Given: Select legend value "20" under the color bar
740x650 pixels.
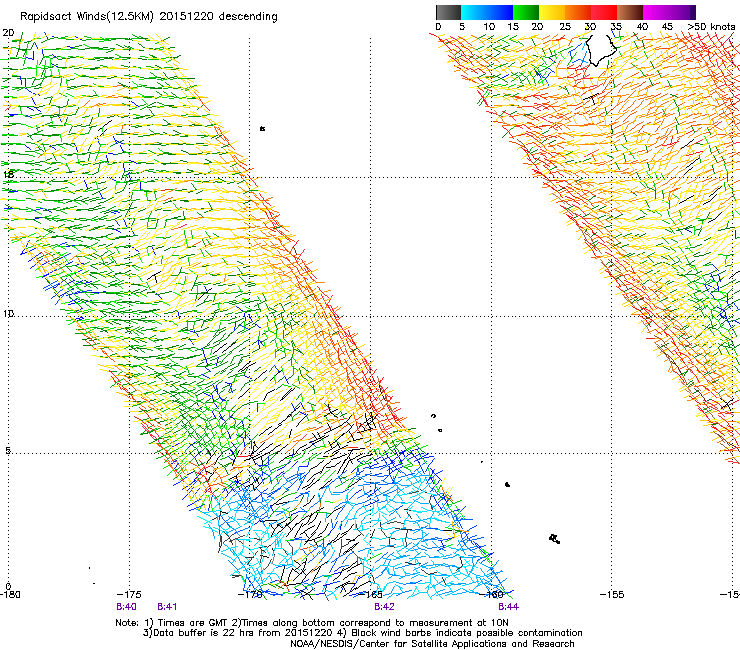Looking at the screenshot, I should click(x=537, y=27).
